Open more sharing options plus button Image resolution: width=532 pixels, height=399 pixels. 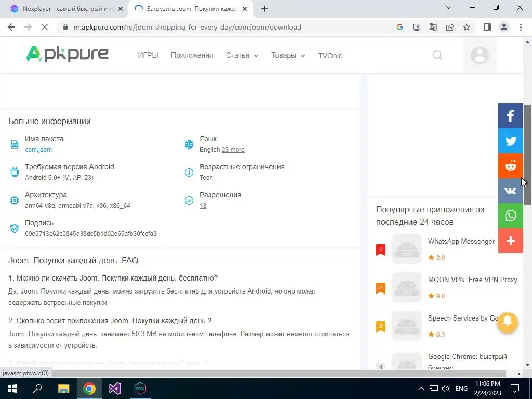pos(510,241)
